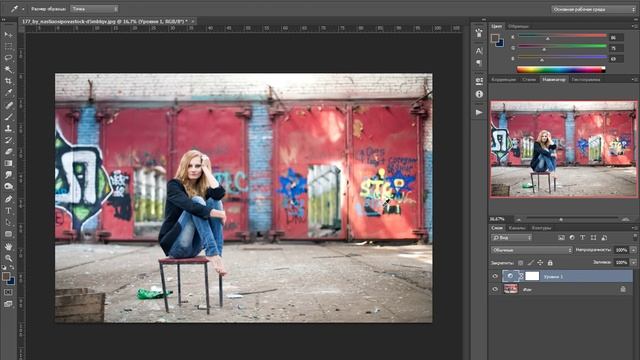Switch to the Контуры tab
The width and height of the screenshot is (640, 360).
541,228
